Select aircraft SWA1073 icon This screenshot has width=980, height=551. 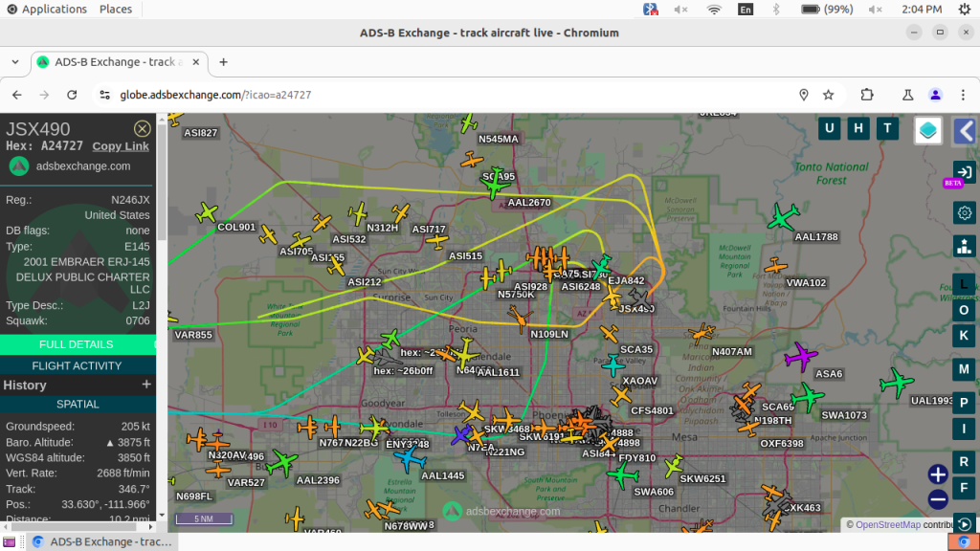tap(807, 397)
